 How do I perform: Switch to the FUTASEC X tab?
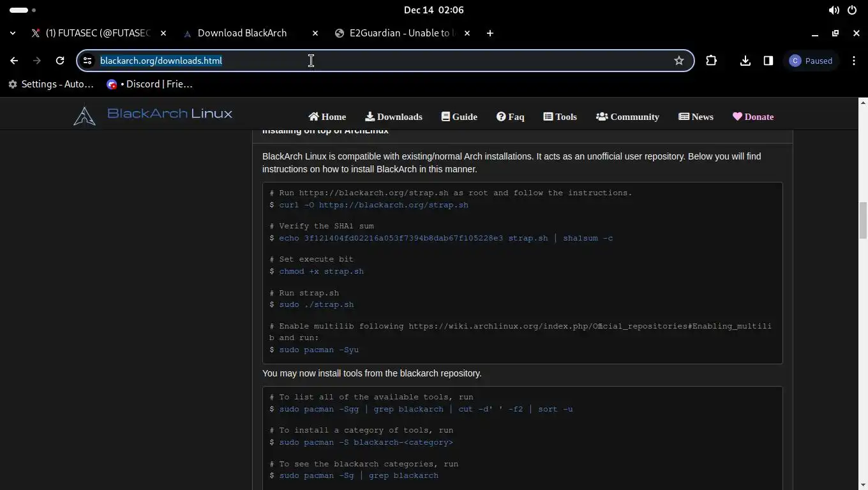[x=91, y=33]
